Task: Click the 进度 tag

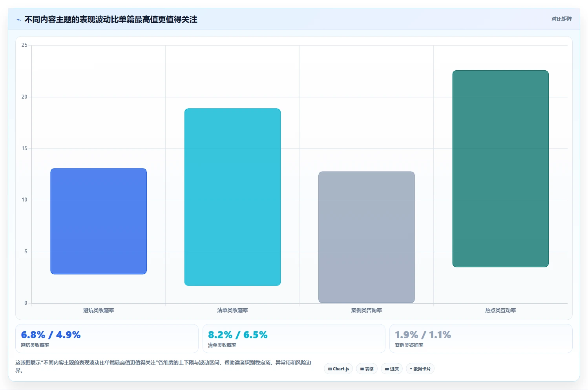Action: 392,369
